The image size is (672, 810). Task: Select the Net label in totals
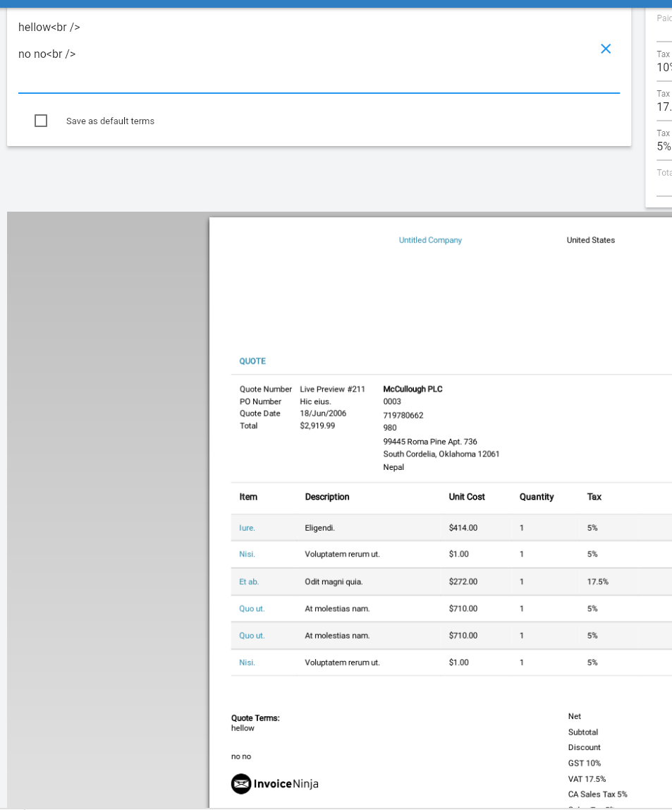coord(575,716)
